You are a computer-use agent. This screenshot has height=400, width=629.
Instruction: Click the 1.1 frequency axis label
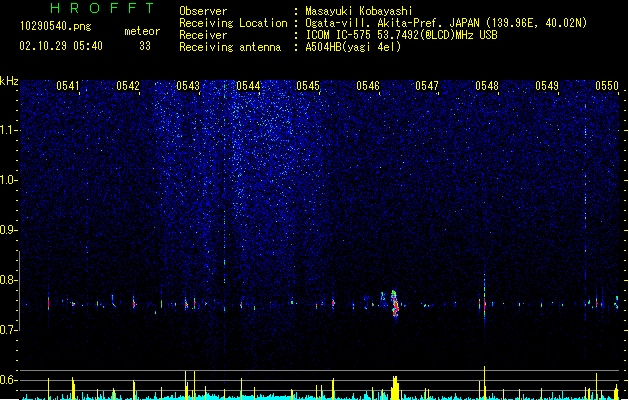[x=9, y=130]
